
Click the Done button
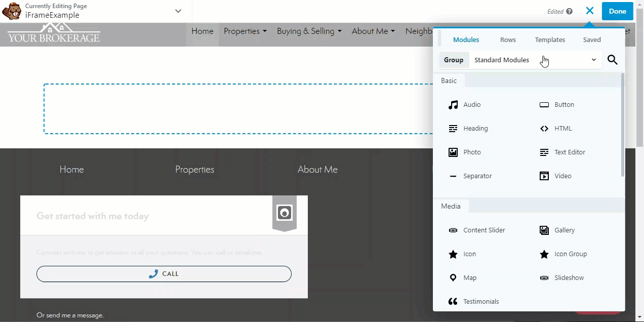[617, 11]
